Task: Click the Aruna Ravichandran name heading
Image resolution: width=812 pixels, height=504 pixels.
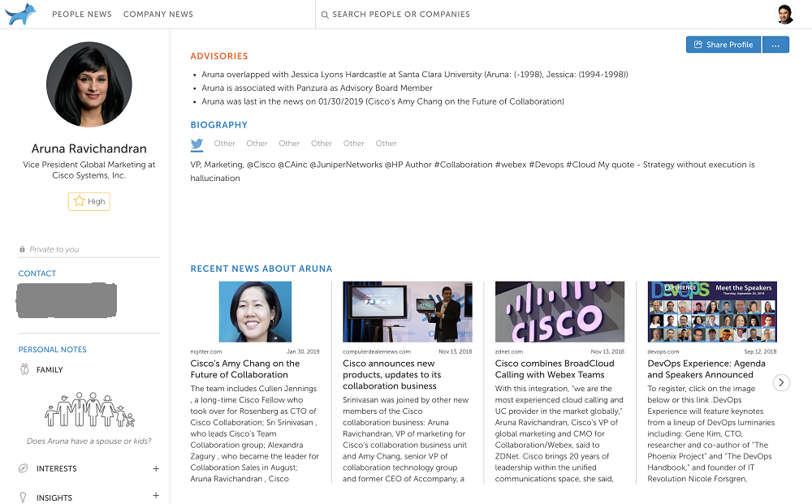Action: [89, 149]
